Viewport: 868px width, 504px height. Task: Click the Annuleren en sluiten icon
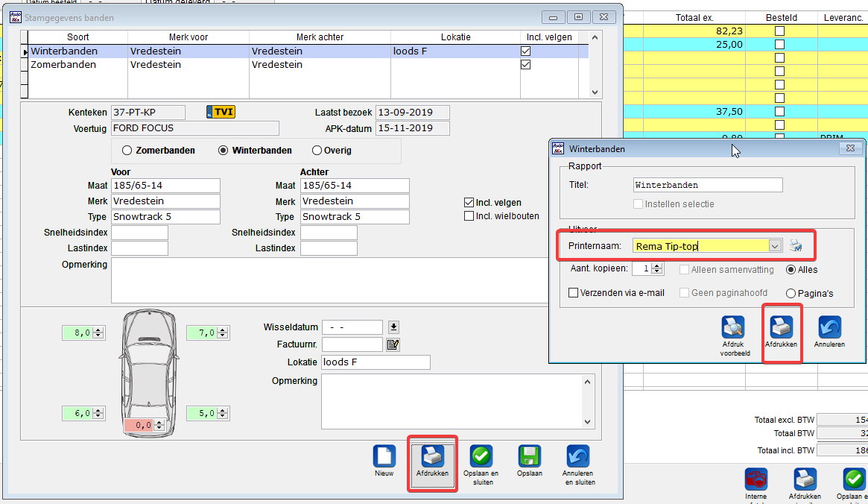(578, 456)
